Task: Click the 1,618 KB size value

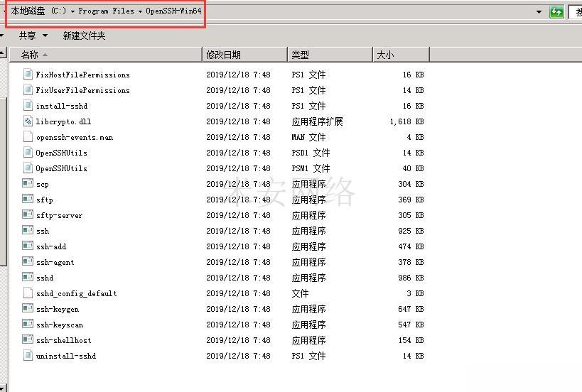Action: click(x=406, y=121)
